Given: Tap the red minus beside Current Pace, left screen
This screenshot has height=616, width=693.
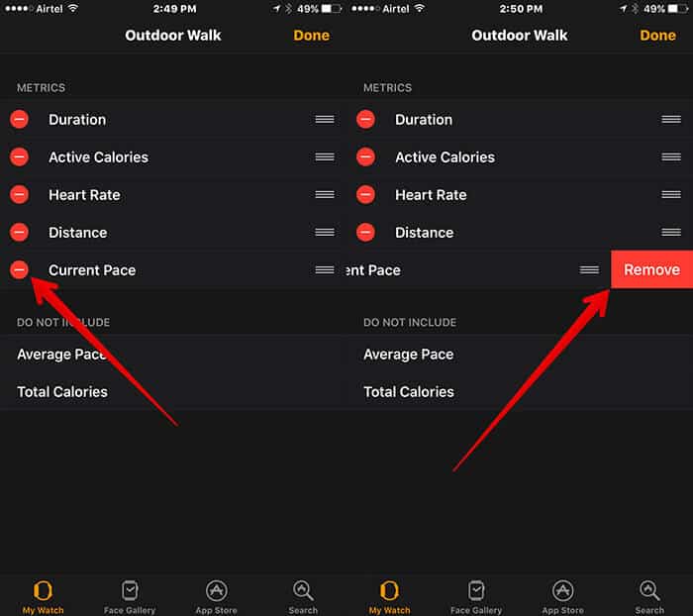Looking at the screenshot, I should point(20,269).
